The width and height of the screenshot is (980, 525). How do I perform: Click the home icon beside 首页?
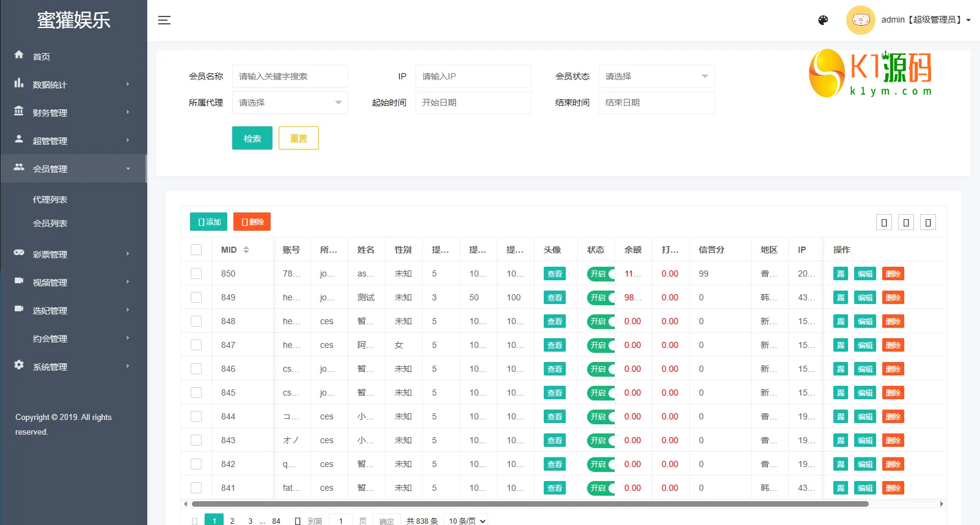pos(19,55)
